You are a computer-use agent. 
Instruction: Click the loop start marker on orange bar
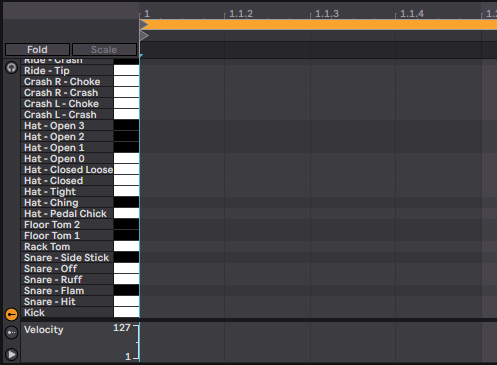(144, 25)
